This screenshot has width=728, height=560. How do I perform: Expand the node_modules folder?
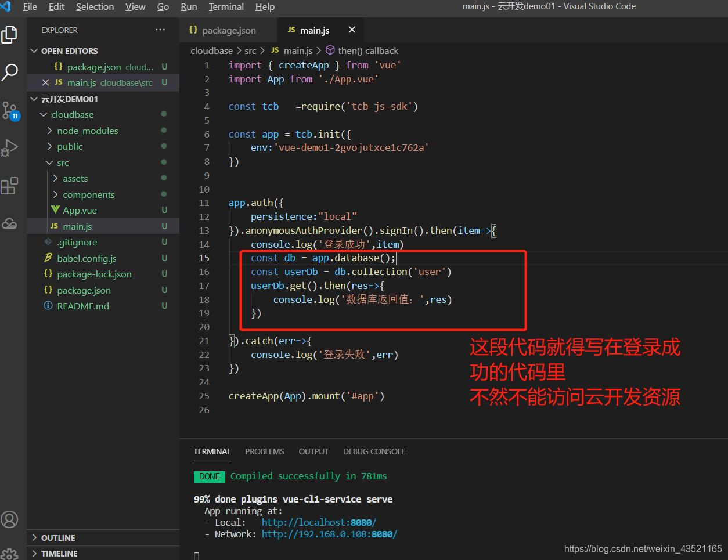(50, 131)
